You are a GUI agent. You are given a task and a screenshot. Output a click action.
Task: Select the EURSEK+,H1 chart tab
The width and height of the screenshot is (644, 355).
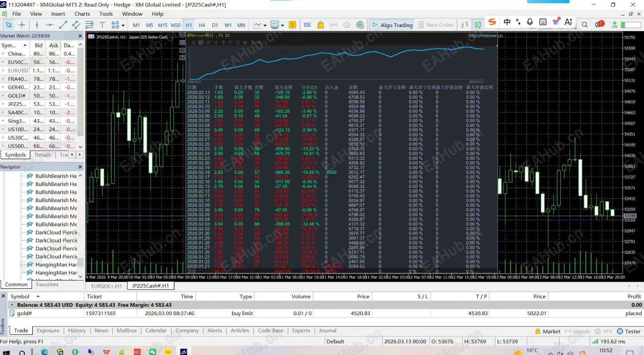(x=107, y=286)
